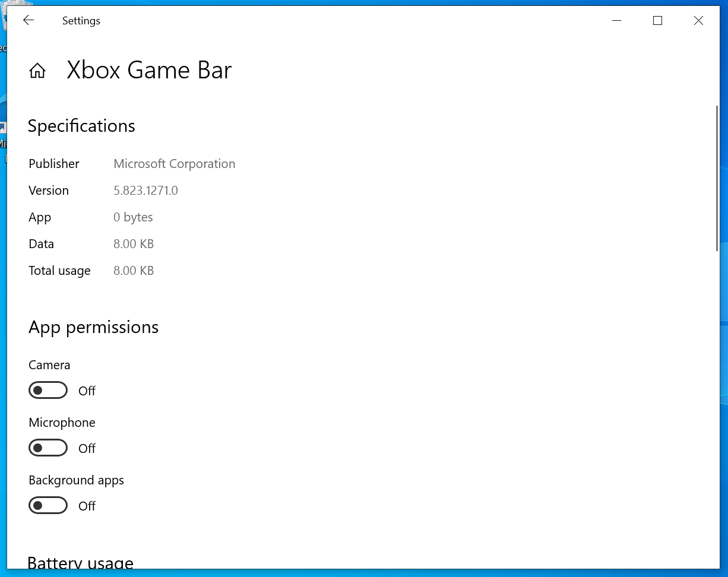The image size is (728, 577).
Task: Click the Total usage label
Action: 59,271
